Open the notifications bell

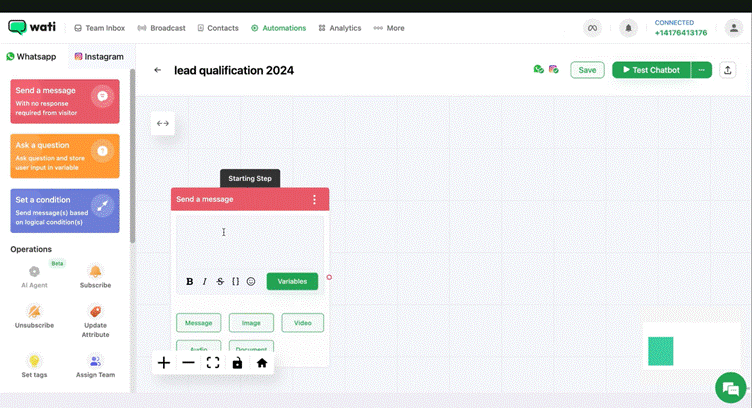(628, 28)
